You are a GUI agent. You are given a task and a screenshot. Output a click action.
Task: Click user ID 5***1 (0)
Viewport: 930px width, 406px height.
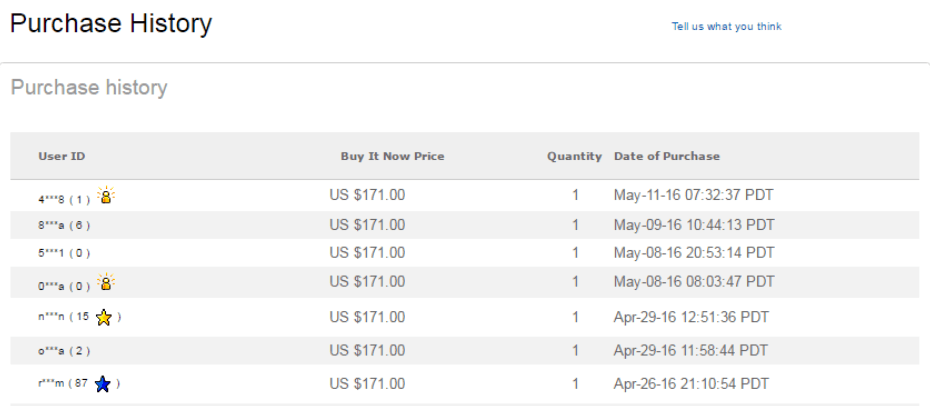pos(50,253)
